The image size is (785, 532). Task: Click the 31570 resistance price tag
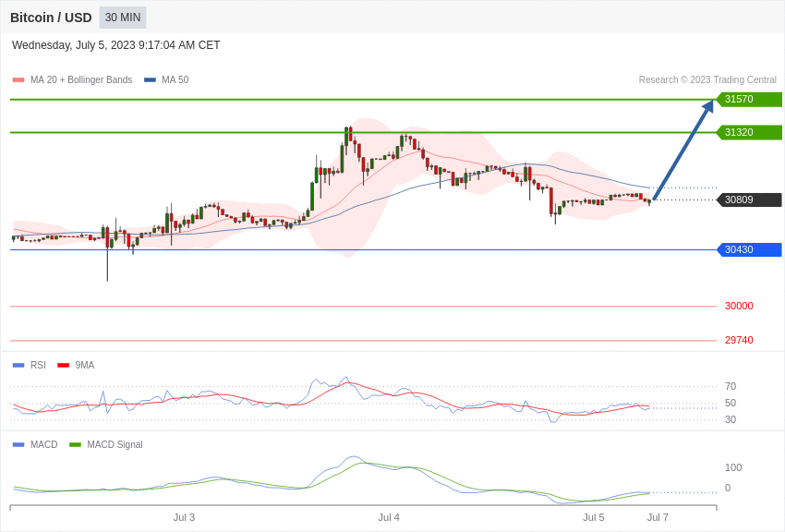(x=750, y=99)
